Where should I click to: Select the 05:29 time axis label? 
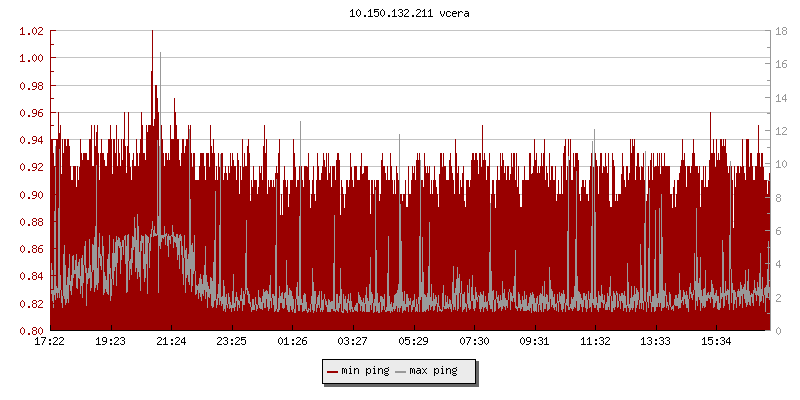(413, 342)
